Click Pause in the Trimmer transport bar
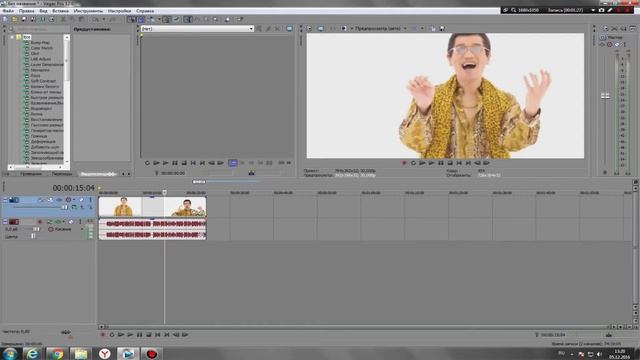Viewport: 640px width, 360px height. click(x=175, y=163)
